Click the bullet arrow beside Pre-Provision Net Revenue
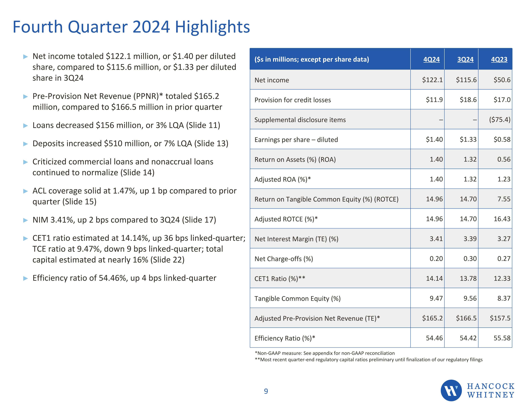The image size is (532, 410). (x=26, y=97)
